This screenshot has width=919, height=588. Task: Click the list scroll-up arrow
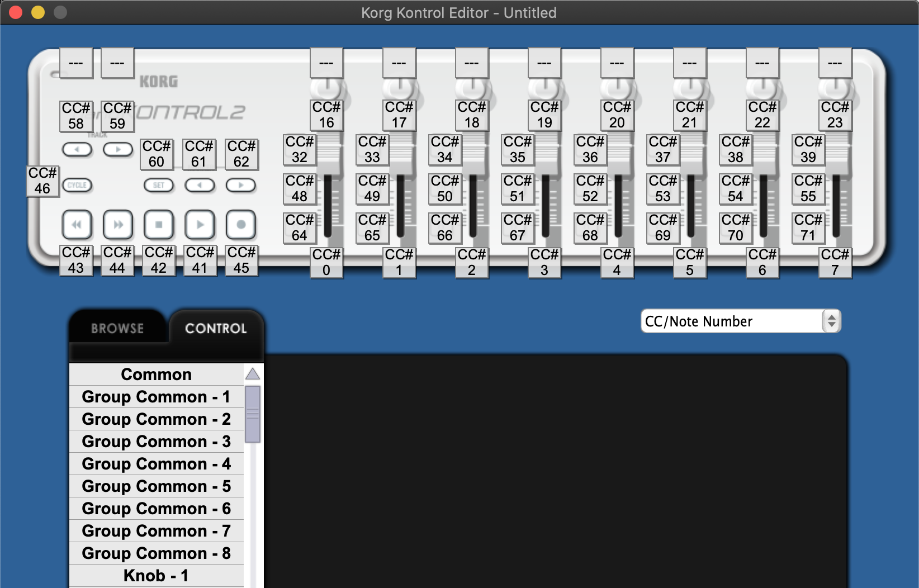(x=253, y=374)
